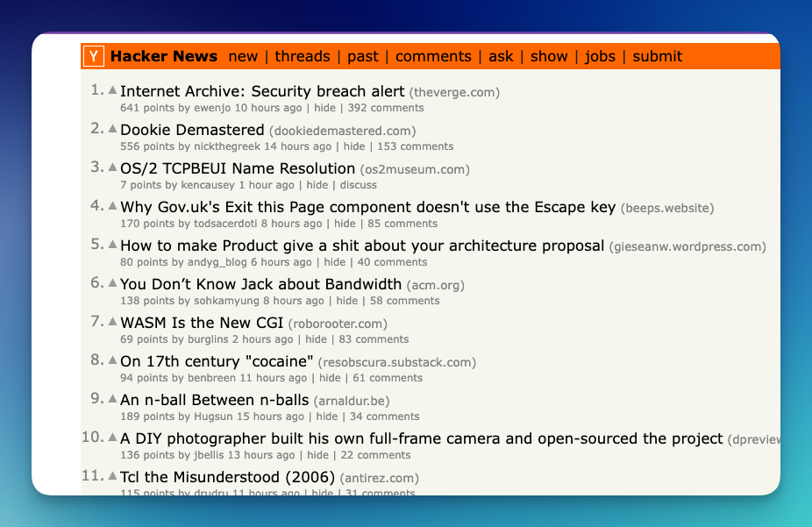The width and height of the screenshot is (812, 527).
Task: Open On 17th century "cocaine" article
Action: [217, 361]
